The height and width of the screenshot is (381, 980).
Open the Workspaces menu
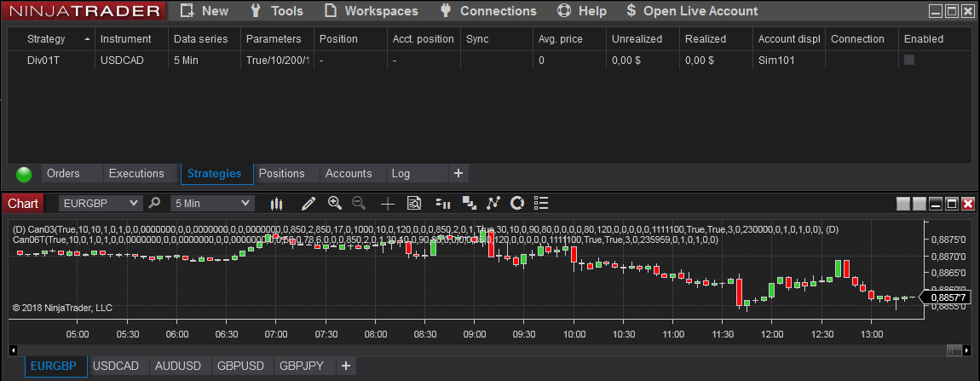pyautogui.click(x=381, y=10)
